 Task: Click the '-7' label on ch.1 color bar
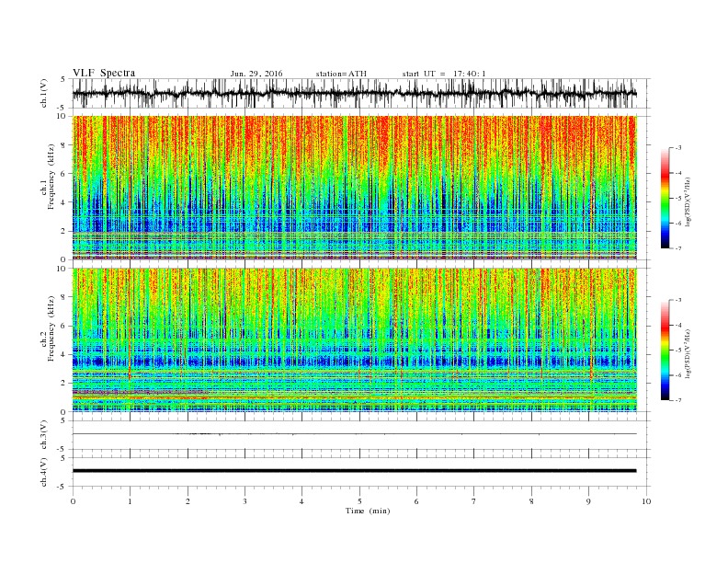click(677, 248)
